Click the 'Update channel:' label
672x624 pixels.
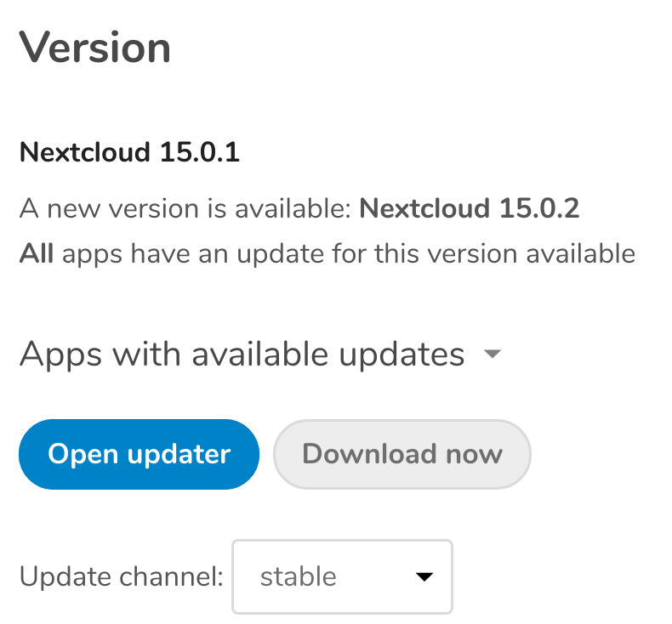point(121,576)
